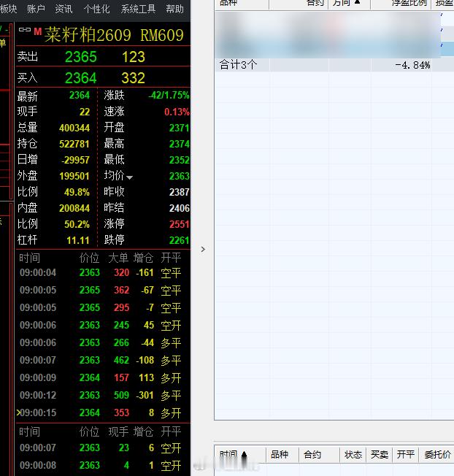Image resolution: width=454 pixels, height=476 pixels.
Task: Click the 持仓 value 522781
Action: tap(74, 144)
